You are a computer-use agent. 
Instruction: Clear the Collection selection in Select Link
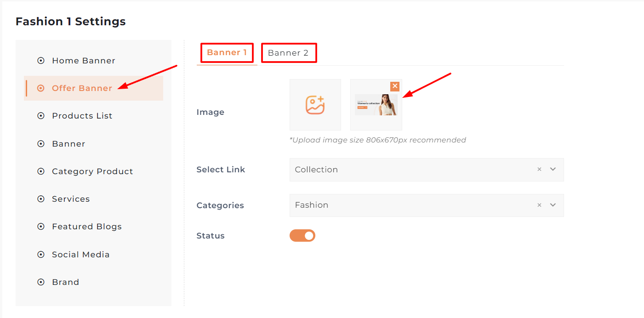click(539, 170)
